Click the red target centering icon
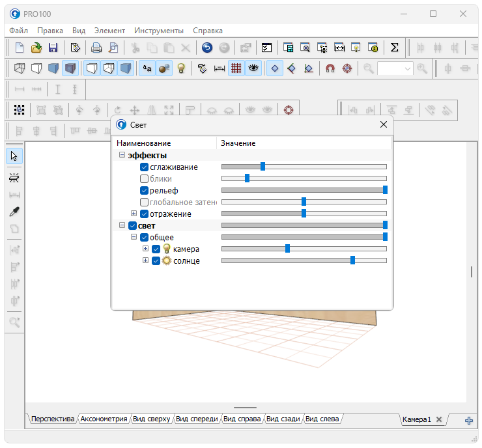 347,68
